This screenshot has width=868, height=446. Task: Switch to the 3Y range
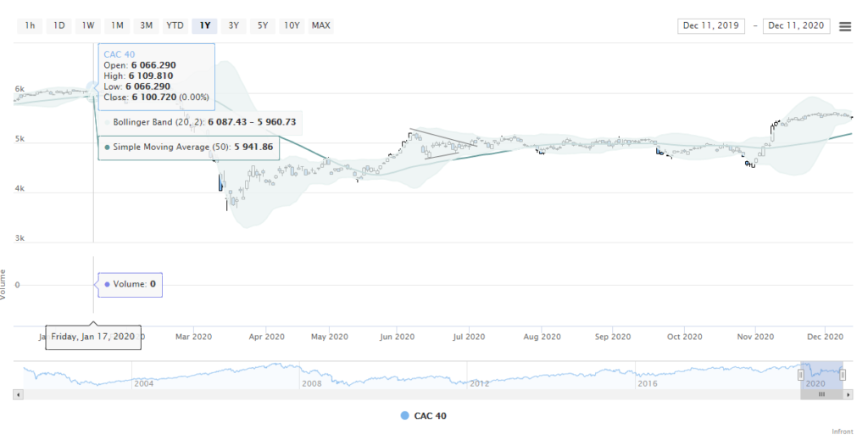(234, 25)
